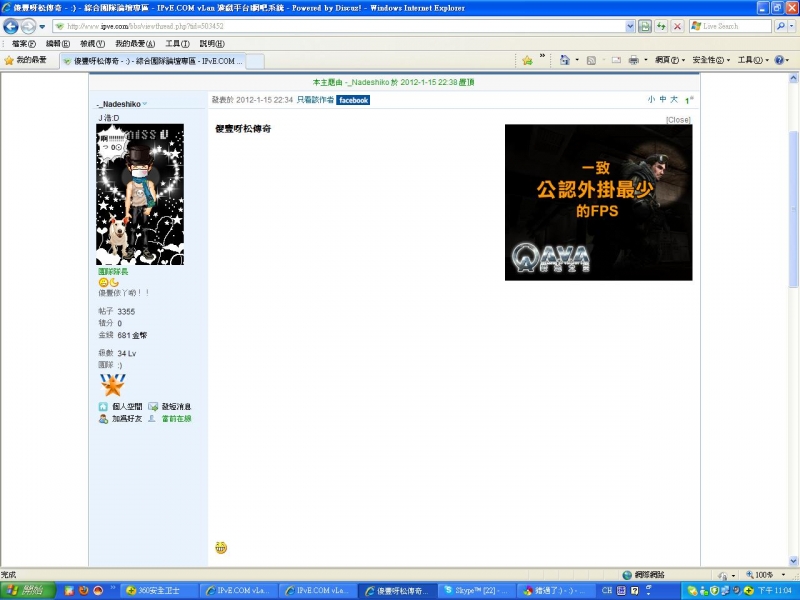Refresh the page with the green arrows icon
This screenshot has height=600, width=800.
pyautogui.click(x=661, y=26)
